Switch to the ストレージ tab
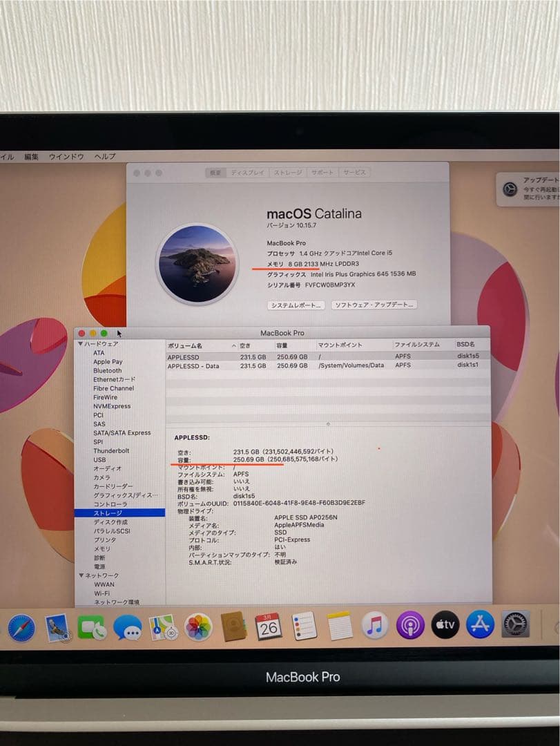This screenshot has width=560, height=746. [x=288, y=173]
